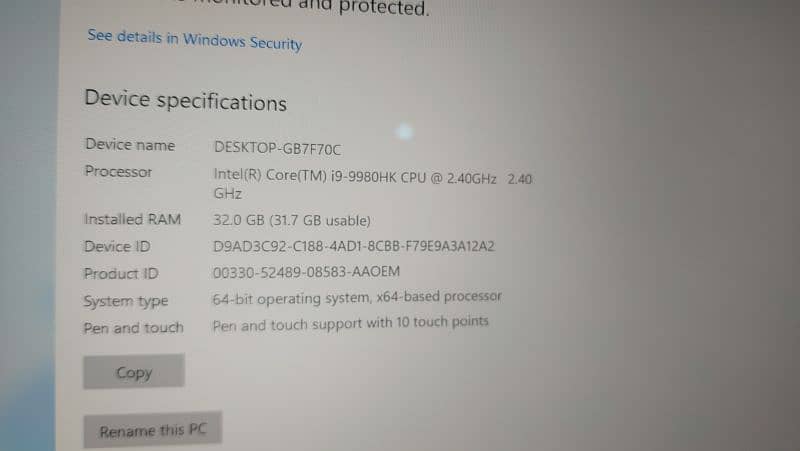800x451 pixels.
Task: Click the Rename this PC button
Action: (153, 430)
